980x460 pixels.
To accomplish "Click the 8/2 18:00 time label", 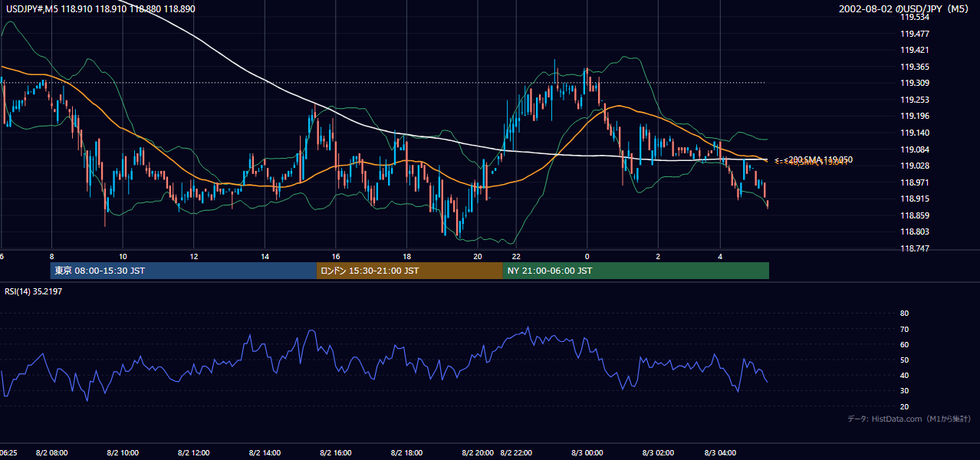I will pyautogui.click(x=406, y=453).
